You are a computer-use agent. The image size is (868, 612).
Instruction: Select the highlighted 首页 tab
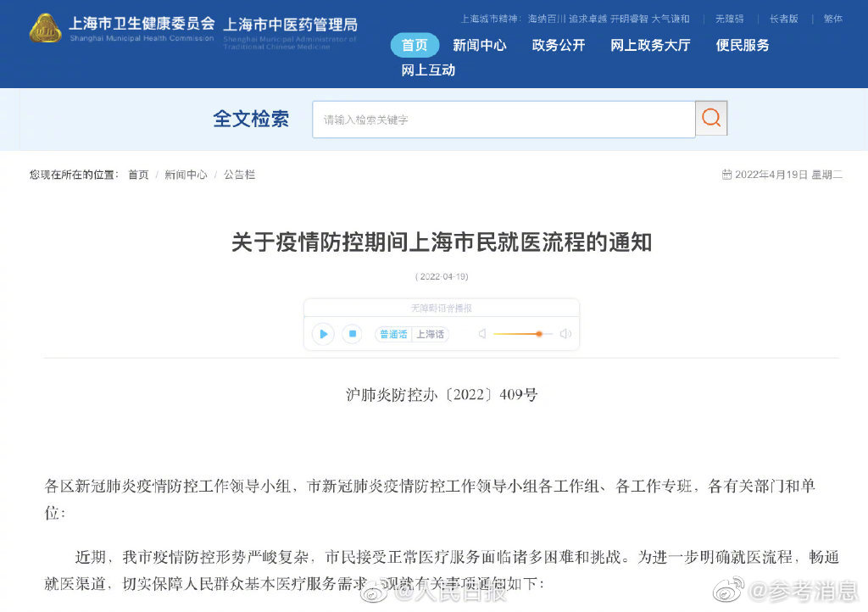click(415, 45)
